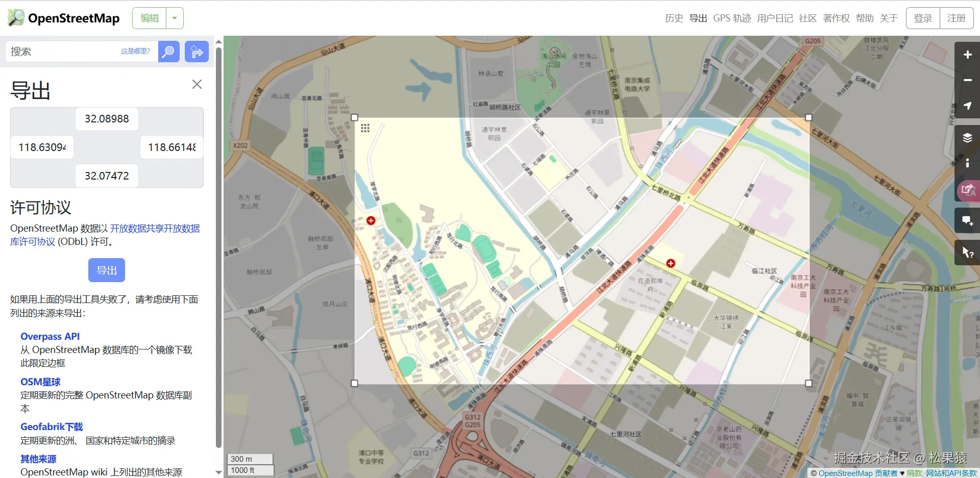
Task: Click the east longitude field 118.66148
Action: tap(172, 147)
